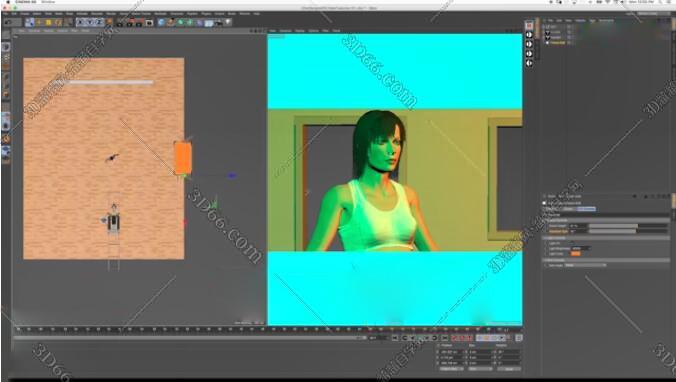Go to start of animation
The image size is (676, 382).
(394, 338)
